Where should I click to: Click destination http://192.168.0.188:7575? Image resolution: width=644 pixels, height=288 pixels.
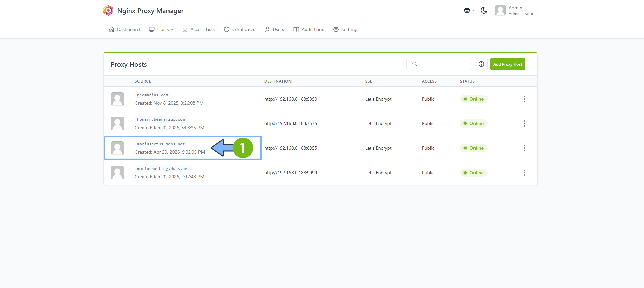(x=290, y=123)
